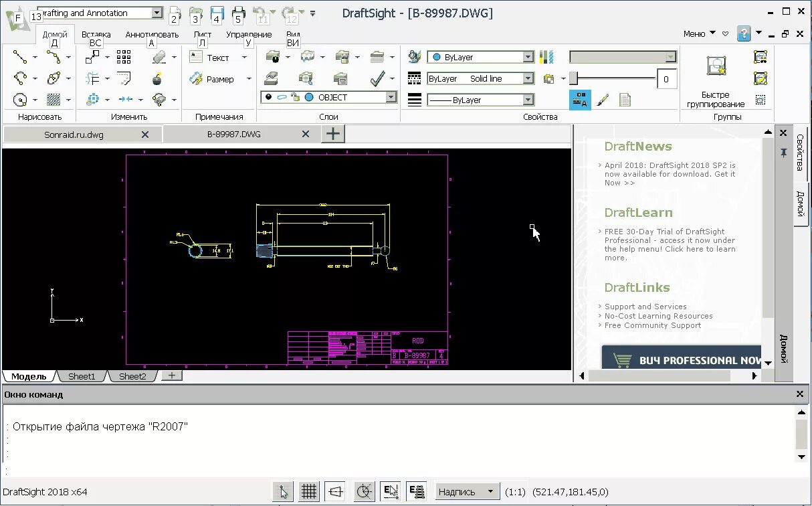Toggle Polar tracking in status bar
Image resolution: width=812 pixels, height=506 pixels.
365,492
